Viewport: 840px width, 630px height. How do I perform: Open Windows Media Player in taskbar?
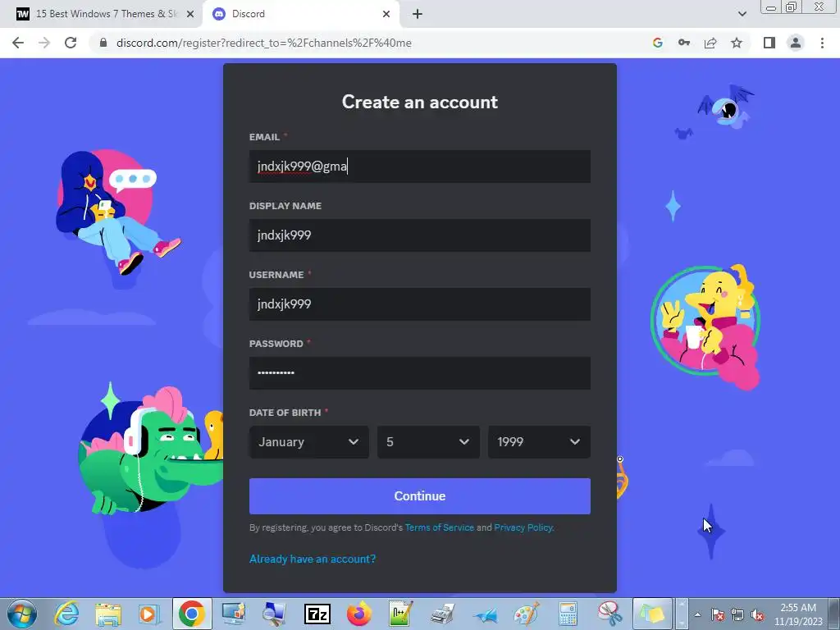click(149, 614)
